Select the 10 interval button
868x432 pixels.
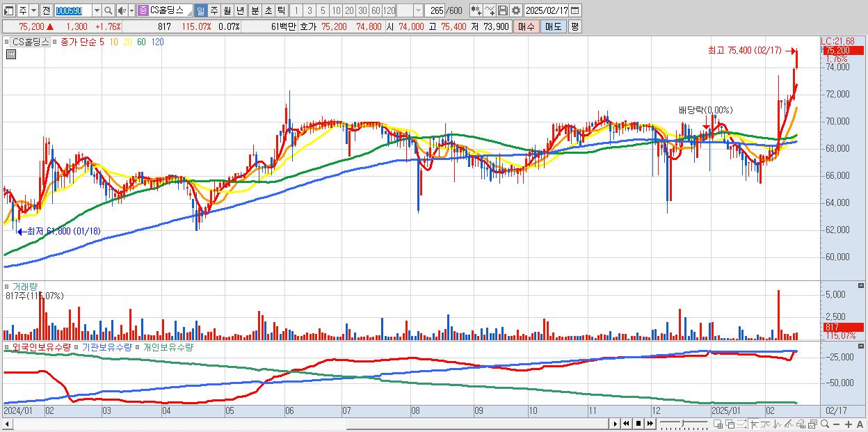(x=336, y=11)
